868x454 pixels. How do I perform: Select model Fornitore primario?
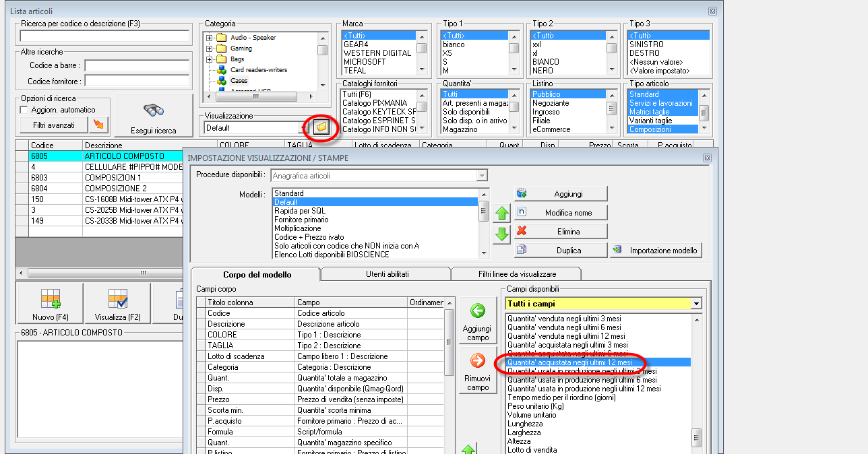coord(375,220)
